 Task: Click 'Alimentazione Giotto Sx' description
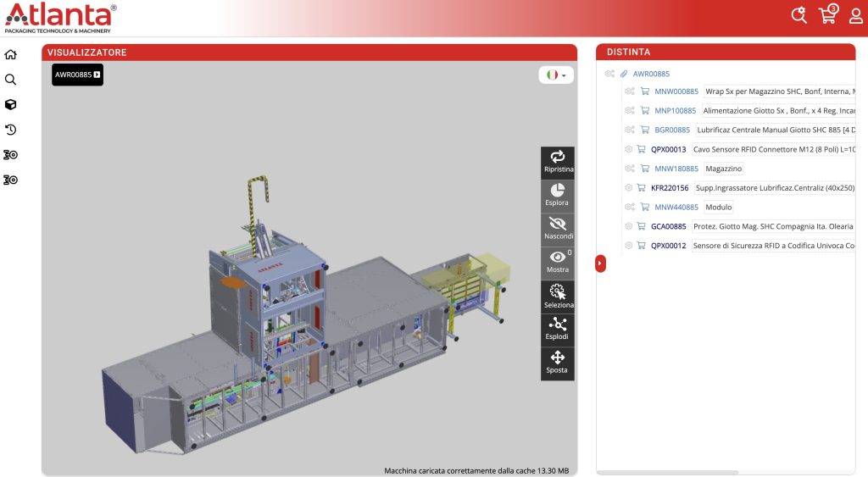tap(778, 111)
